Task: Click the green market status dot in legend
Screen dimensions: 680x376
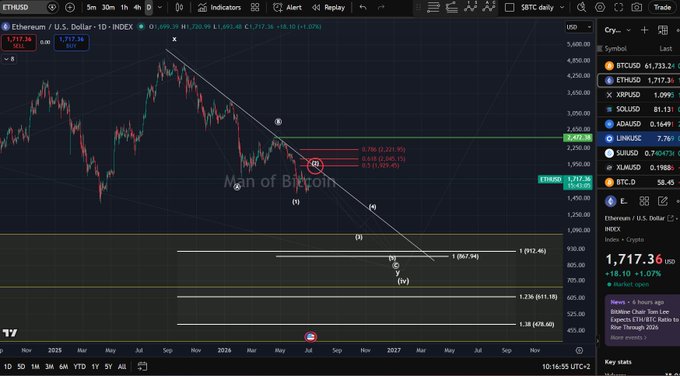Action: coord(141,27)
